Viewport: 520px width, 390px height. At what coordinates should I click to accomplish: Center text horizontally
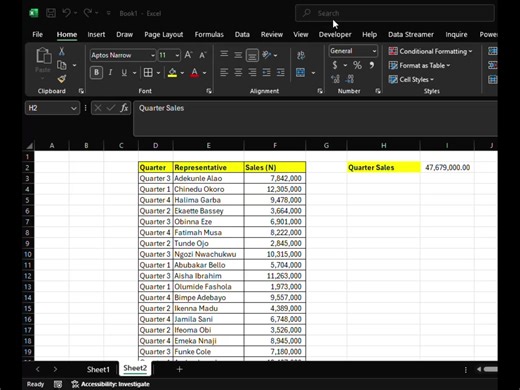pyautogui.click(x=238, y=72)
